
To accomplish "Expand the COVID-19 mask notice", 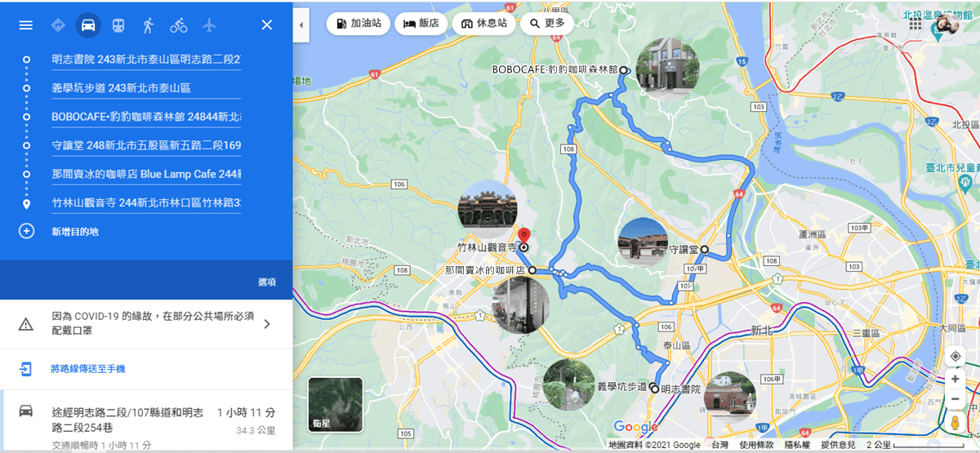I will click(266, 324).
